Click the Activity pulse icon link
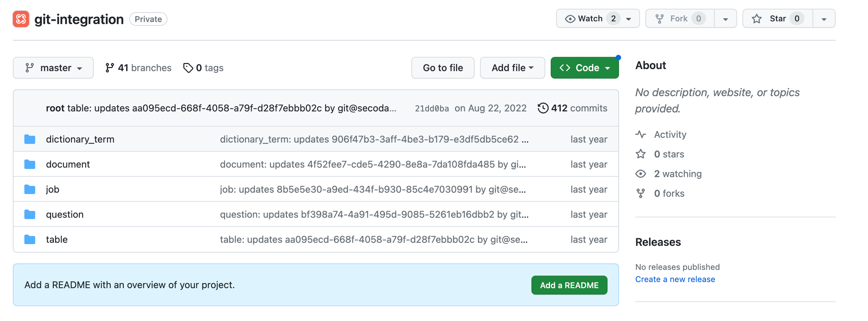Screen dimensions: 868x321 tap(641, 134)
